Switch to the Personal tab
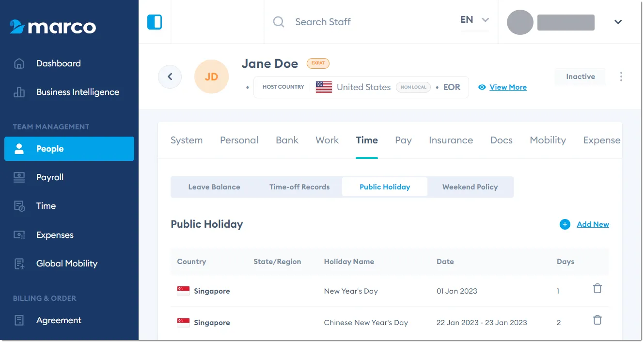Viewport: 644px width, 343px height. pyautogui.click(x=239, y=140)
